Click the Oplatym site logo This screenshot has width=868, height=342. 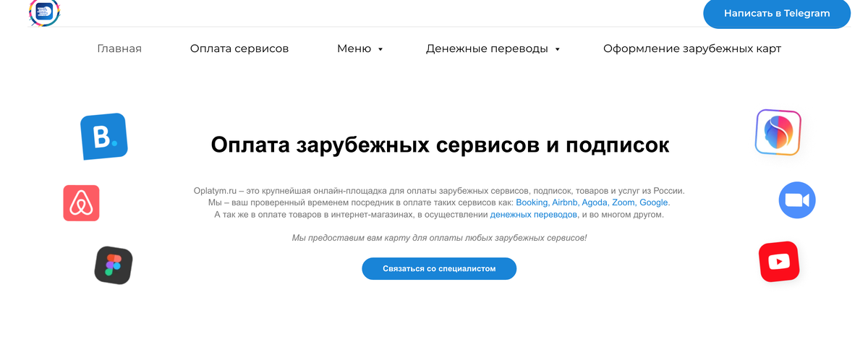coord(45,12)
